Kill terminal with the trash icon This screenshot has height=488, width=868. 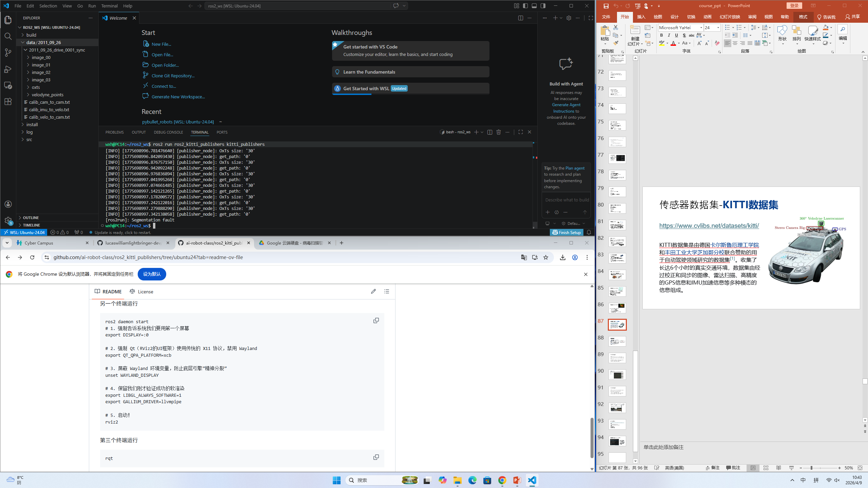coord(498,132)
